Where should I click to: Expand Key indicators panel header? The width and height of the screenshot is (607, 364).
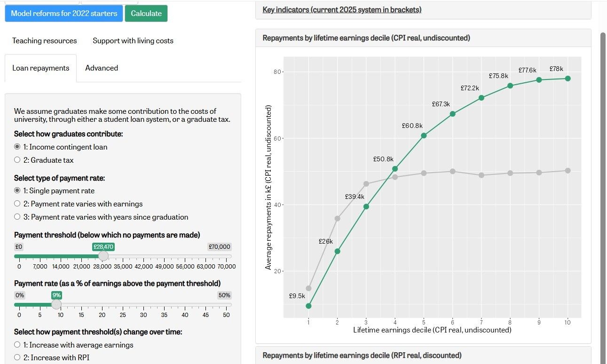pos(342,9)
